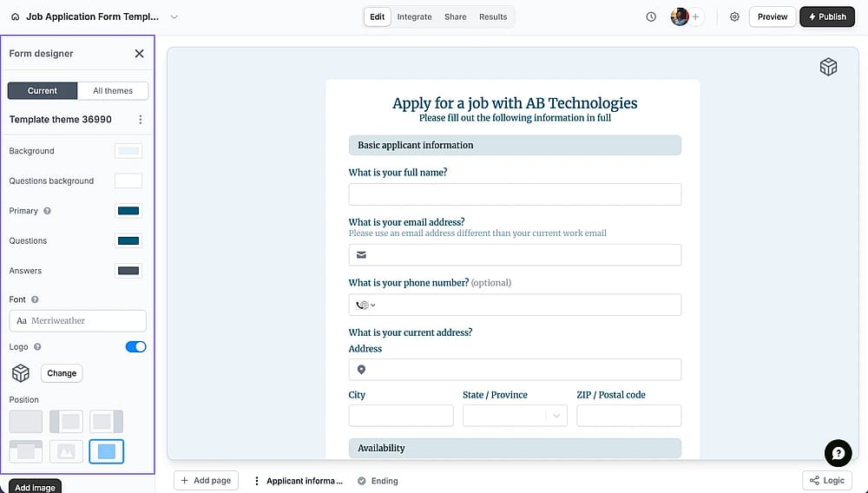868x493 pixels.
Task: Open the Questions color swatch
Action: (x=128, y=240)
